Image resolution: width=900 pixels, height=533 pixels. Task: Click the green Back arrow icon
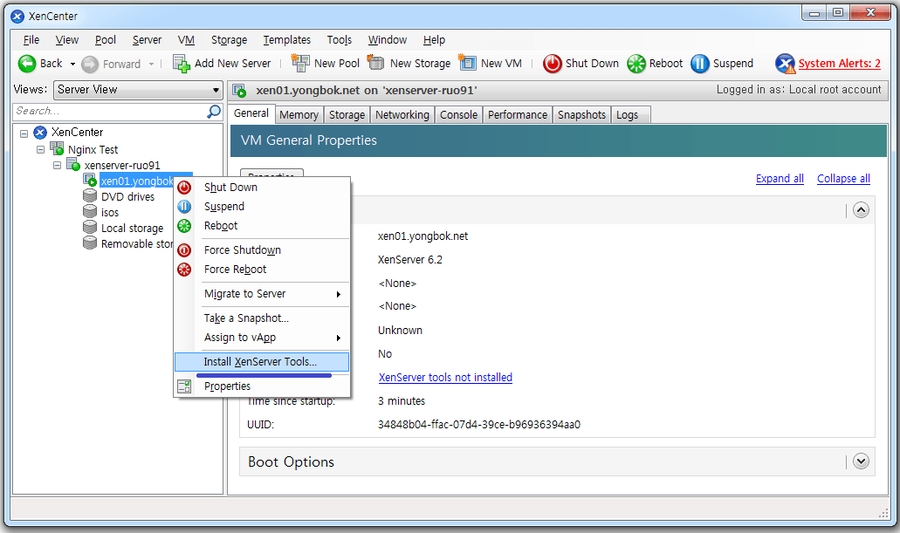pyautogui.click(x=26, y=63)
